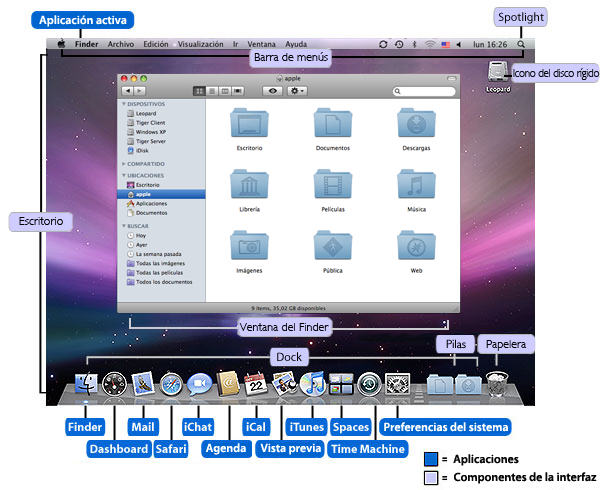This screenshot has height=490, width=600.
Task: Open Time Machine in the Dock
Action: [x=369, y=384]
